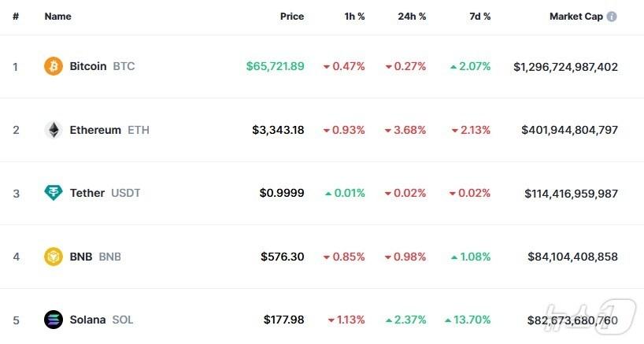Image resolution: width=644 pixels, height=344 pixels.
Task: Open the Ethereum coin page link
Action: tap(95, 130)
